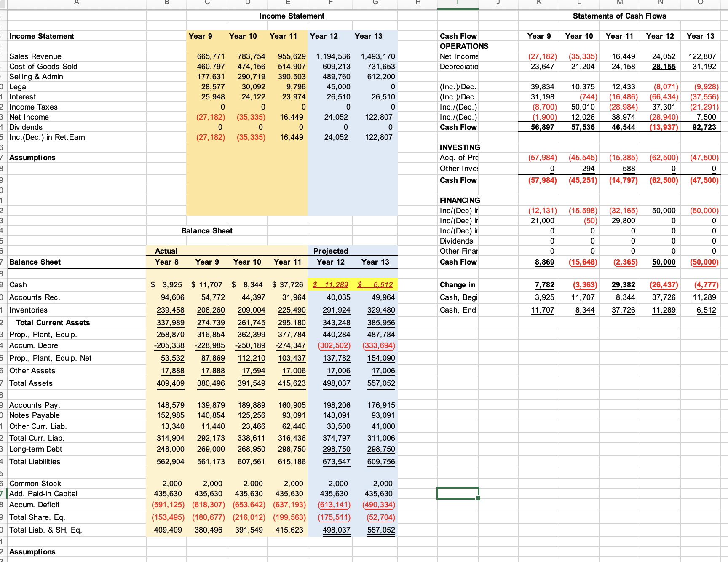The image size is (728, 562).
Task: Select the 'Projected' header cell
Action: (x=331, y=251)
